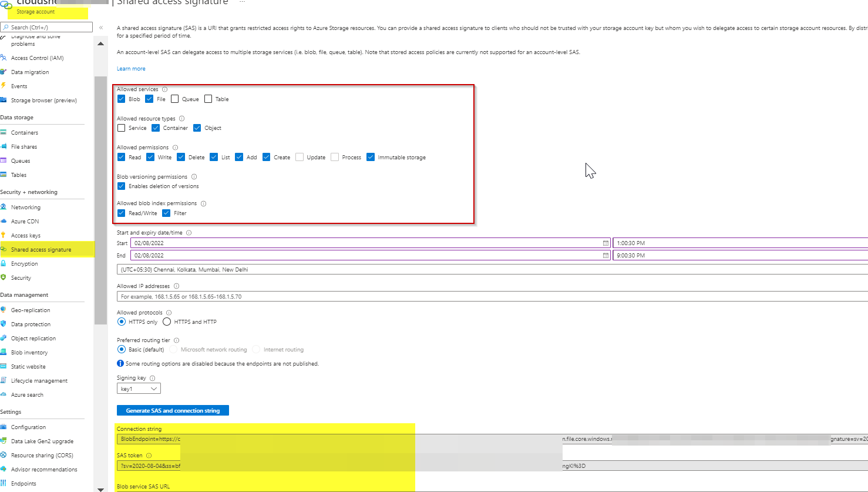The height and width of the screenshot is (492, 868).
Task: Open Access Control (IAM) icon in sidebar
Action: pos(4,58)
